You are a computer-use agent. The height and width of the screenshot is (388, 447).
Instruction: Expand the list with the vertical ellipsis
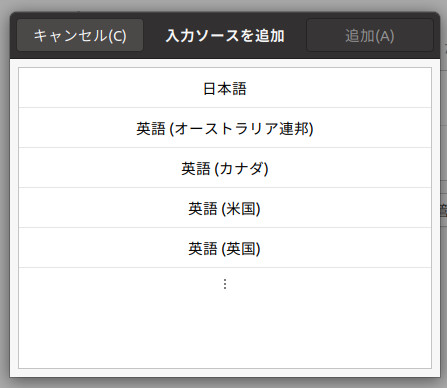(x=225, y=284)
